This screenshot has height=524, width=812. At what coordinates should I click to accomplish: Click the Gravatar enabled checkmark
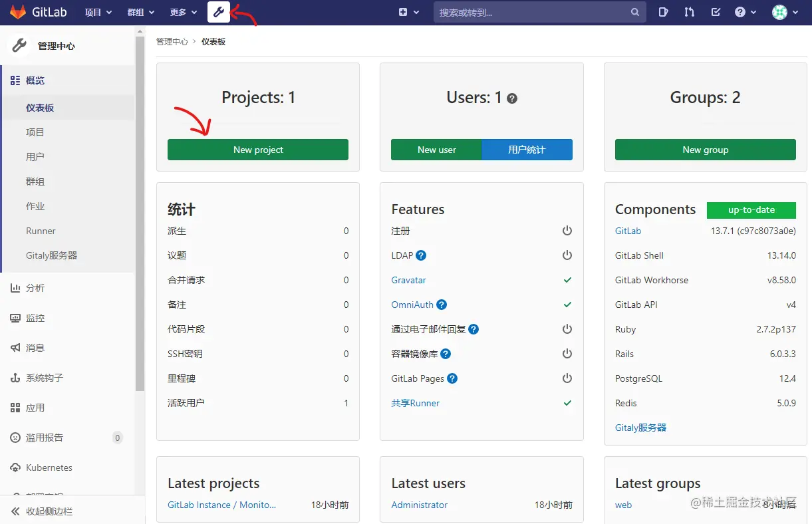coord(567,280)
